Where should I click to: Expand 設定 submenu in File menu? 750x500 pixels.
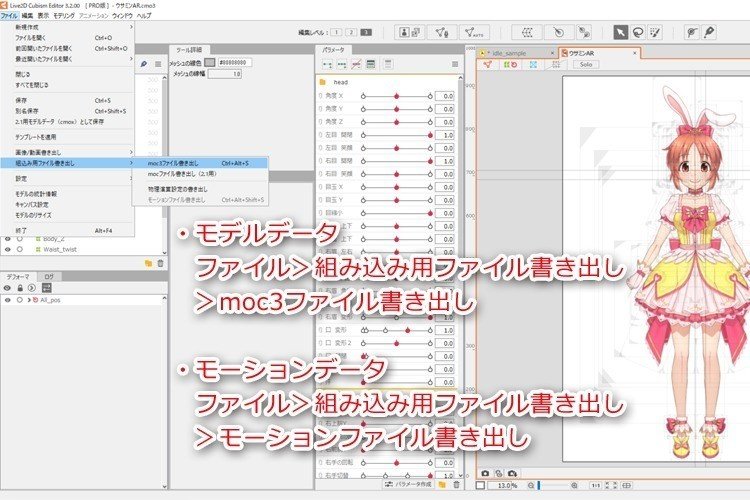(x=131, y=178)
